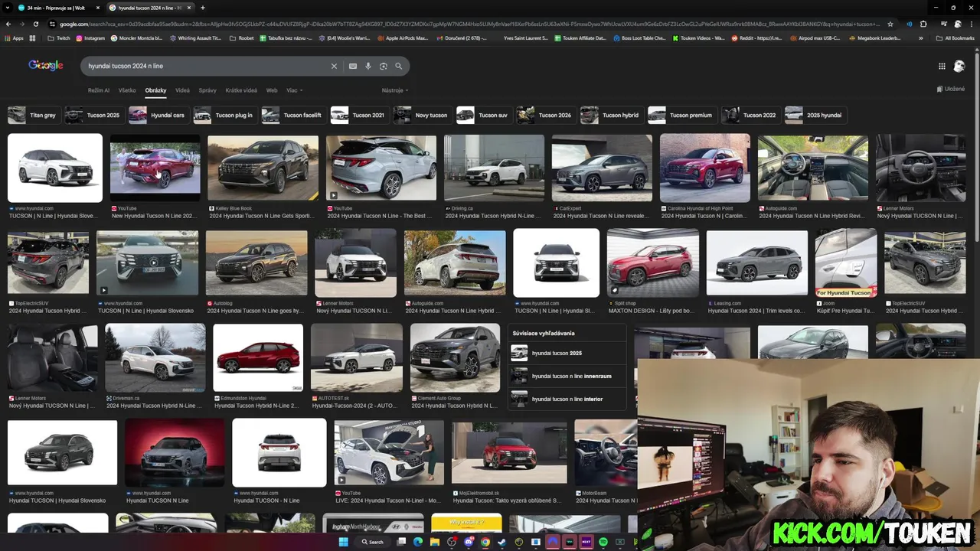
Task: Apply the Titan grey filter chip
Action: [x=33, y=116]
